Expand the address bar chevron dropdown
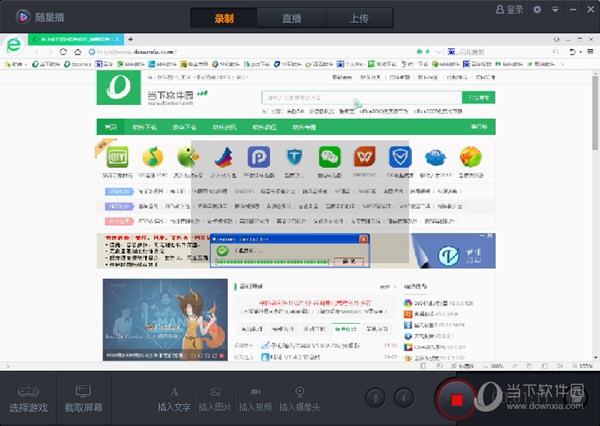 [x=439, y=52]
